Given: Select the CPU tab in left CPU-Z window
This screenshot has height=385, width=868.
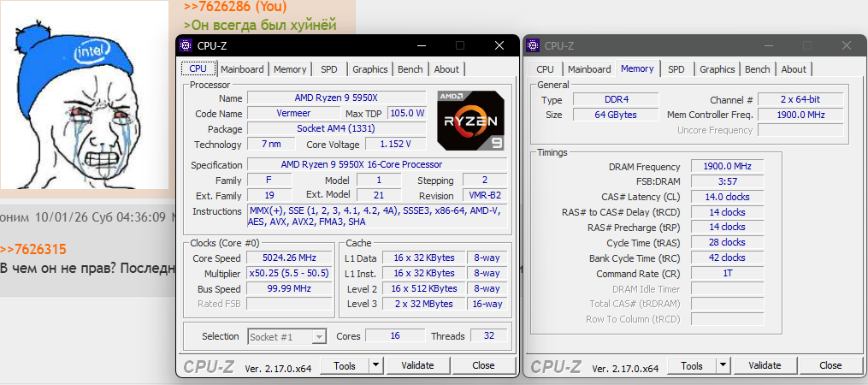Looking at the screenshot, I should coord(198,68).
